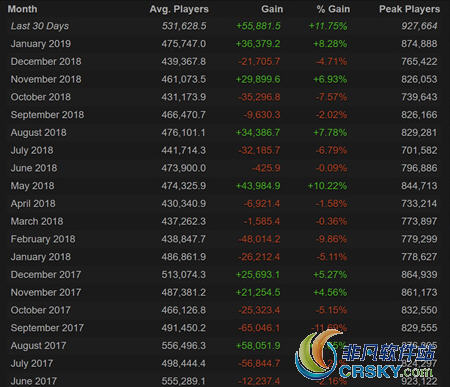Click the peak players value 927,664
450x387 pixels.
click(x=419, y=26)
